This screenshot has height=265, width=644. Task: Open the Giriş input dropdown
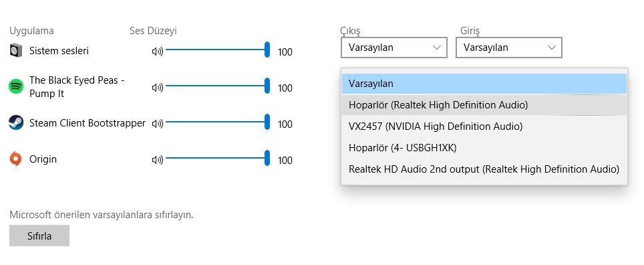click(x=509, y=48)
